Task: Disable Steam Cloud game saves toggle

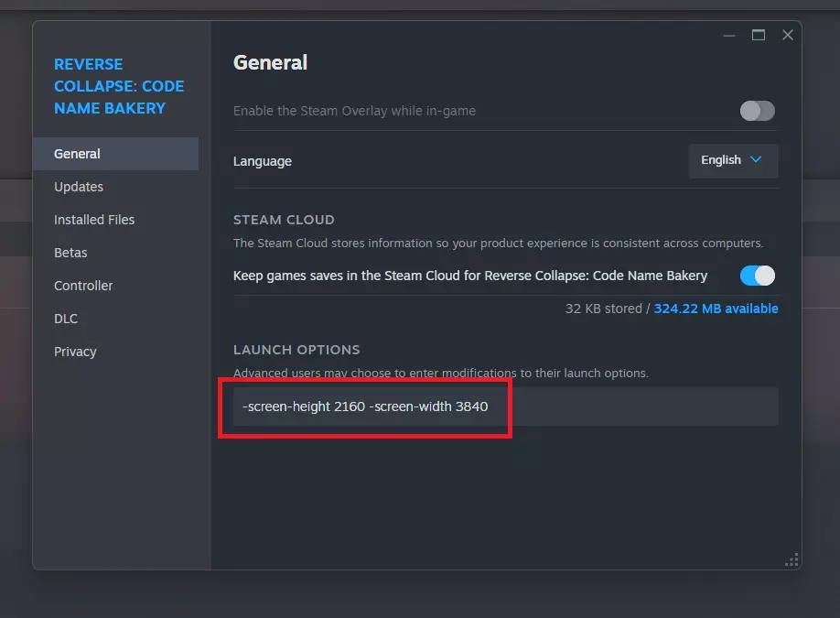Action: click(757, 275)
